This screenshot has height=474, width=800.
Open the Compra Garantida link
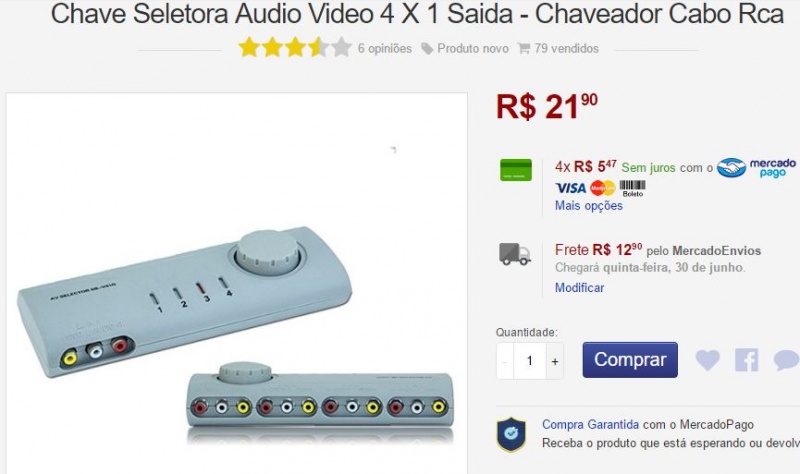[590, 425]
